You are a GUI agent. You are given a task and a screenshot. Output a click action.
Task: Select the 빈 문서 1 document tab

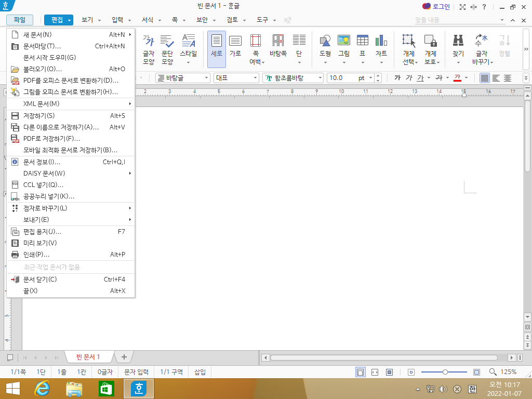(88, 357)
